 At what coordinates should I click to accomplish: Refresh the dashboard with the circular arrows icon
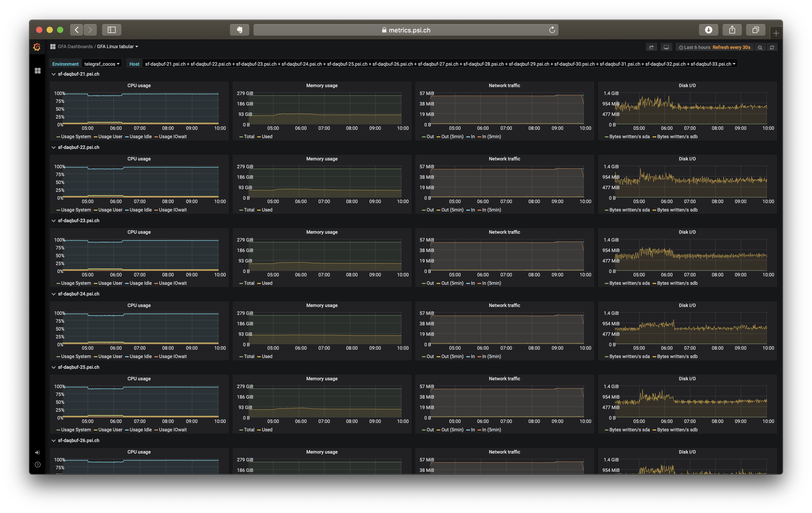tap(772, 47)
